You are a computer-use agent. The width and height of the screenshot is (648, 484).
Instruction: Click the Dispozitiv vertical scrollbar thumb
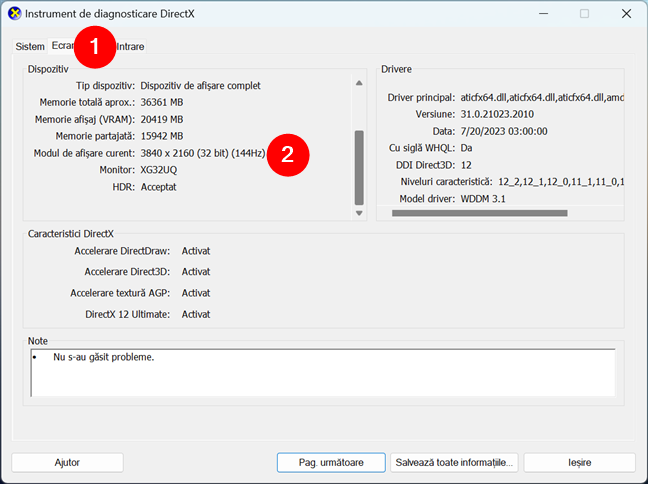click(359, 167)
